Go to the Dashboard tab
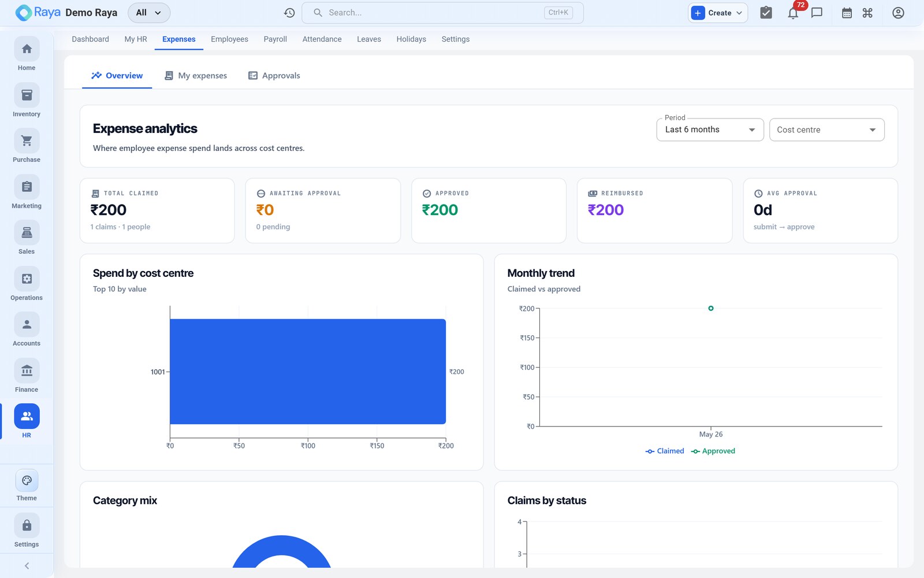This screenshot has width=924, height=578. click(x=90, y=39)
